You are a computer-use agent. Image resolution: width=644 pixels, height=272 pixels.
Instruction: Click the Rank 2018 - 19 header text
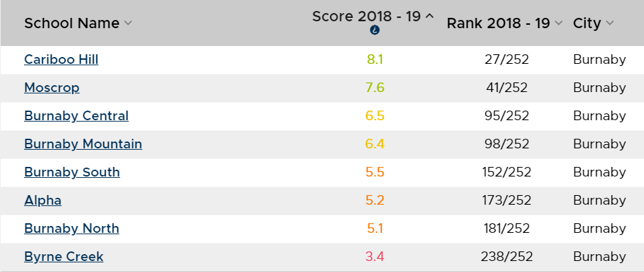point(498,23)
